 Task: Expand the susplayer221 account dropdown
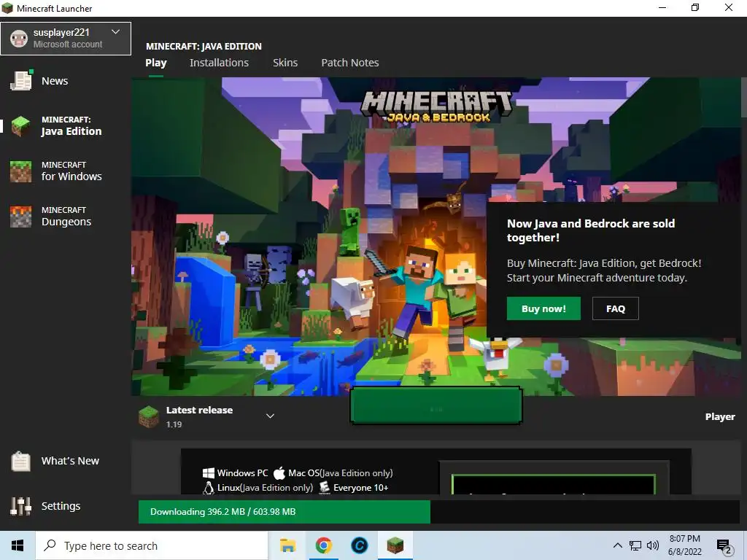coord(115,32)
